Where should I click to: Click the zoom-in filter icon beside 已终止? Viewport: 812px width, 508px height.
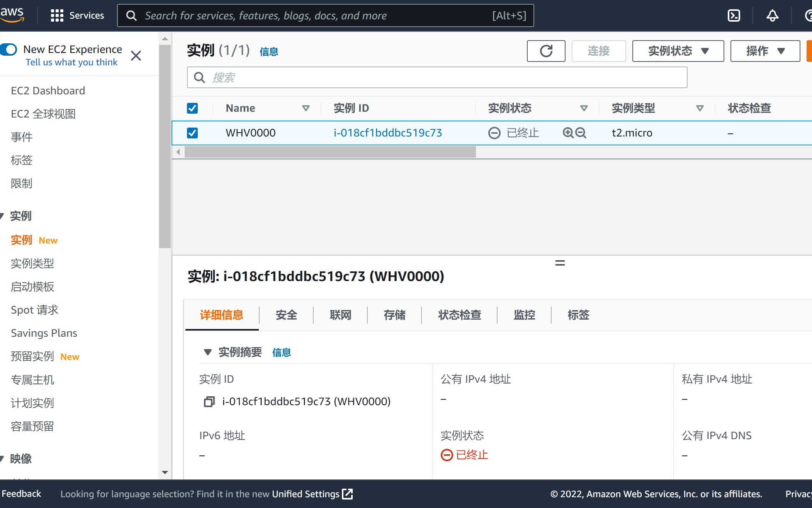pos(568,133)
